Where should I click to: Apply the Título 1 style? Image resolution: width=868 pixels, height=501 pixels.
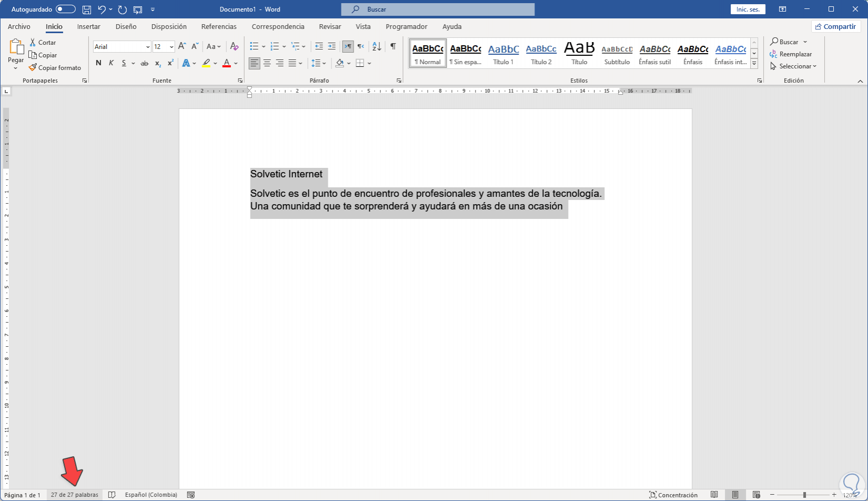click(503, 53)
